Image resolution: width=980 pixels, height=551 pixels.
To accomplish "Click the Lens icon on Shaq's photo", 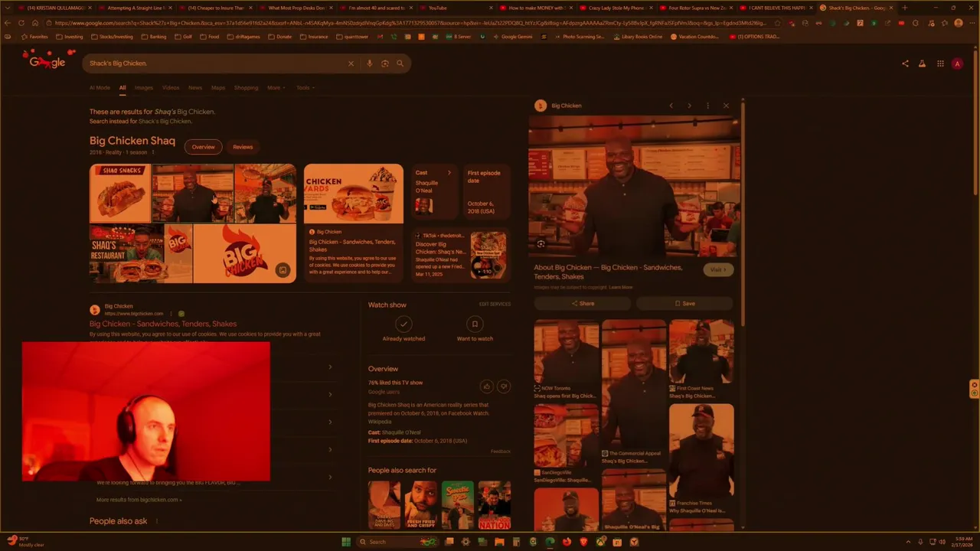I will pyautogui.click(x=541, y=244).
